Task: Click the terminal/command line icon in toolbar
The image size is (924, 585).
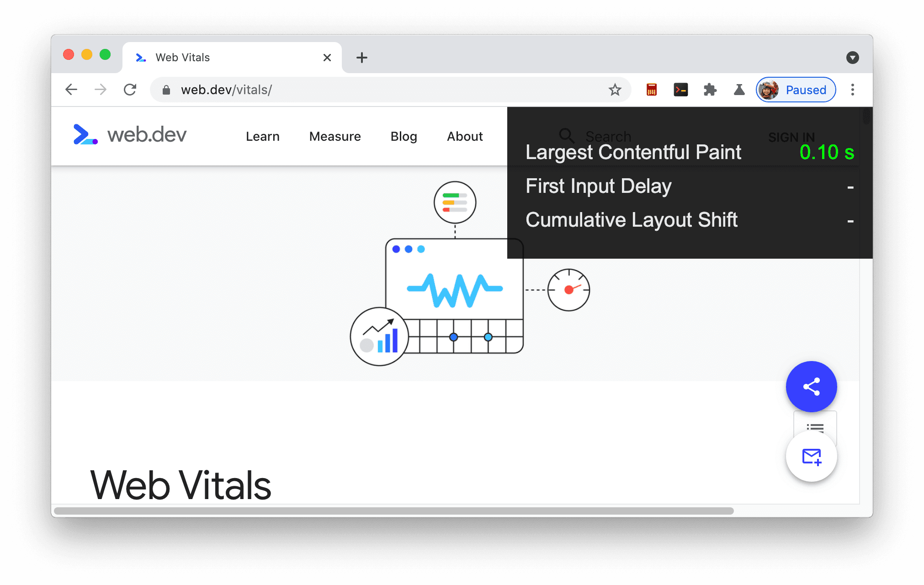Action: pos(680,90)
